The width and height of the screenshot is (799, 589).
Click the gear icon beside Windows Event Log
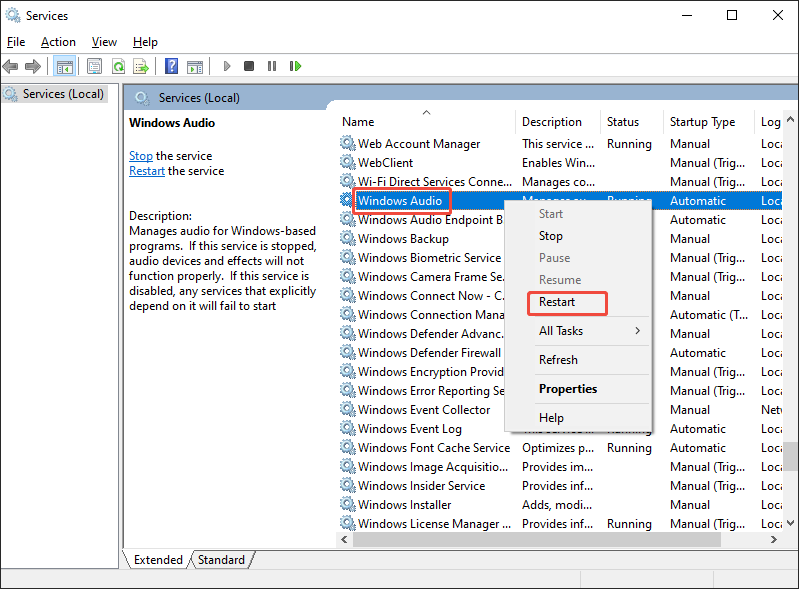[x=348, y=428]
